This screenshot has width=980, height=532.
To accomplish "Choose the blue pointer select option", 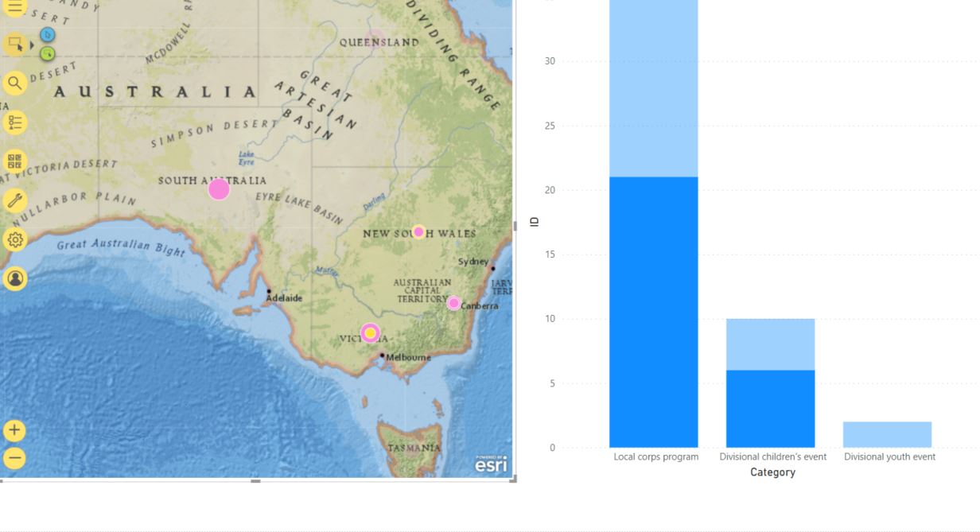I will pos(48,35).
